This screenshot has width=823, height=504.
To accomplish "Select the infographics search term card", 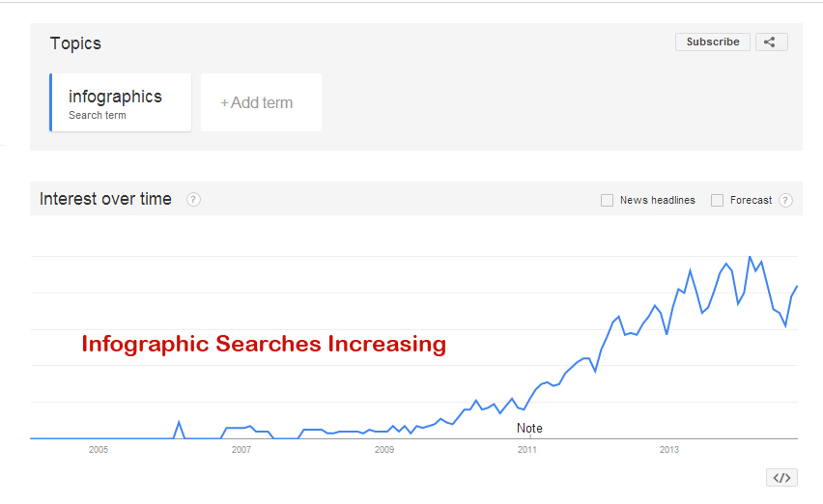I will pos(121,102).
